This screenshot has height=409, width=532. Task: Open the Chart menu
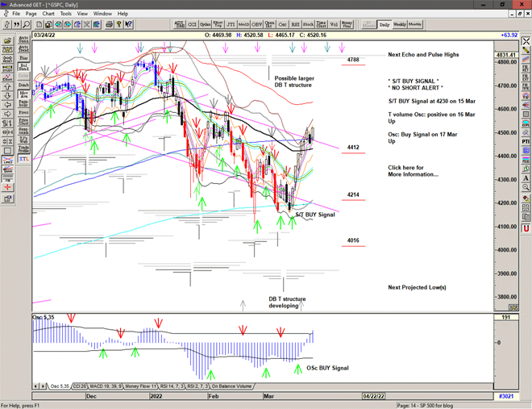tap(48, 14)
